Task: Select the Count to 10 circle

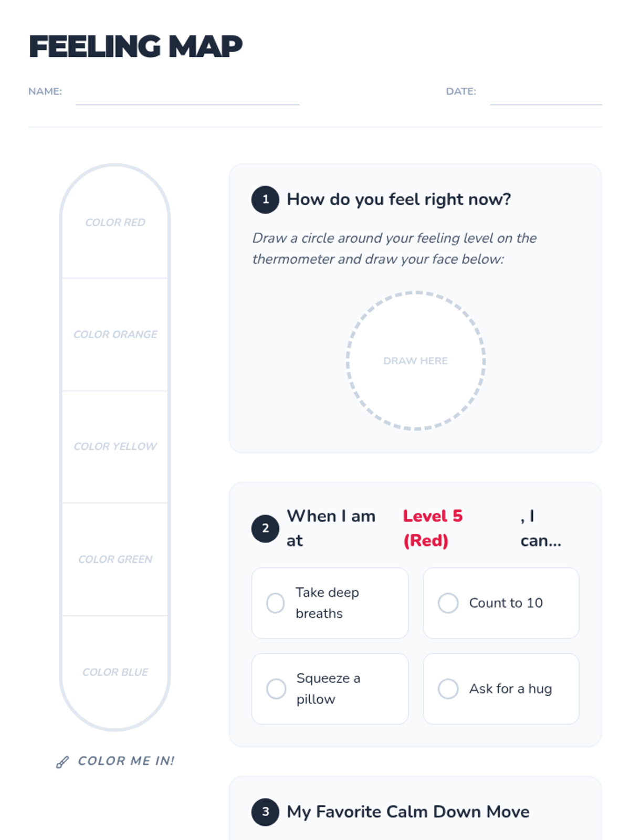Action: [448, 603]
